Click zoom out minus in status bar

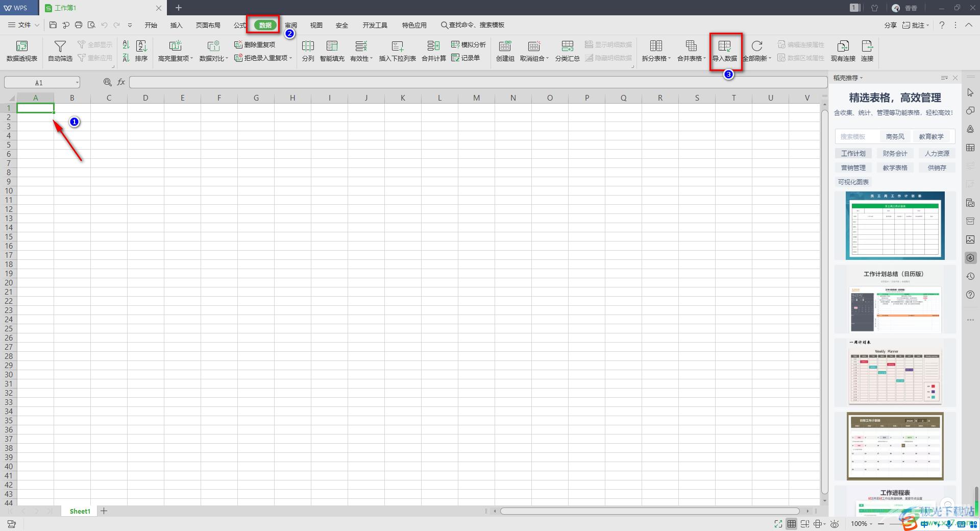click(x=881, y=524)
